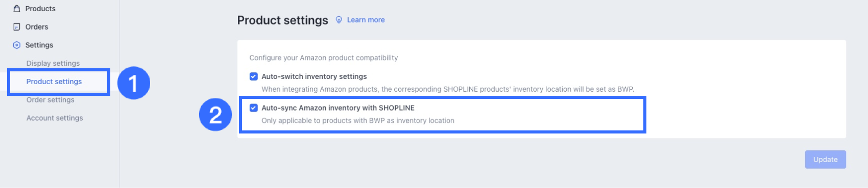Image resolution: width=868 pixels, height=188 pixels.
Task: Click the Auto-switch inventory settings label
Action: tap(314, 76)
